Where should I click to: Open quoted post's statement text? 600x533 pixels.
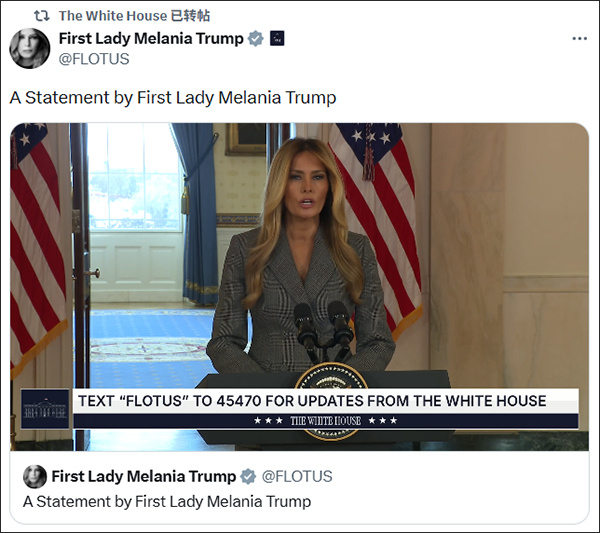167,501
